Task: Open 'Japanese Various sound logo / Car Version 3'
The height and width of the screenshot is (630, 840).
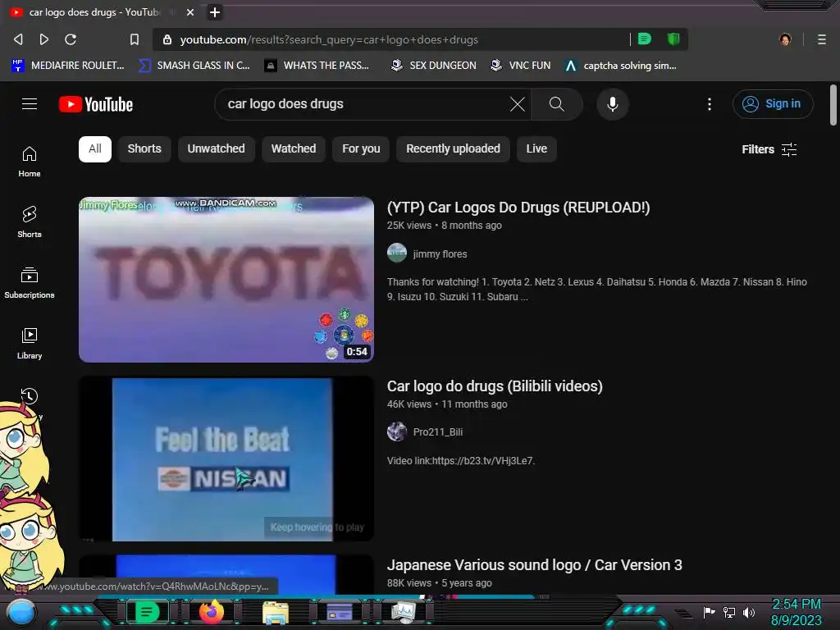Action: [x=534, y=565]
